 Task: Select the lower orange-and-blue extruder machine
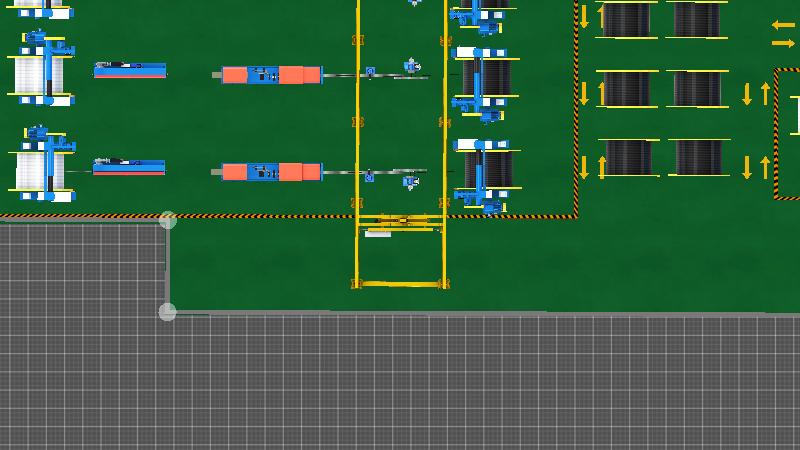[270, 172]
